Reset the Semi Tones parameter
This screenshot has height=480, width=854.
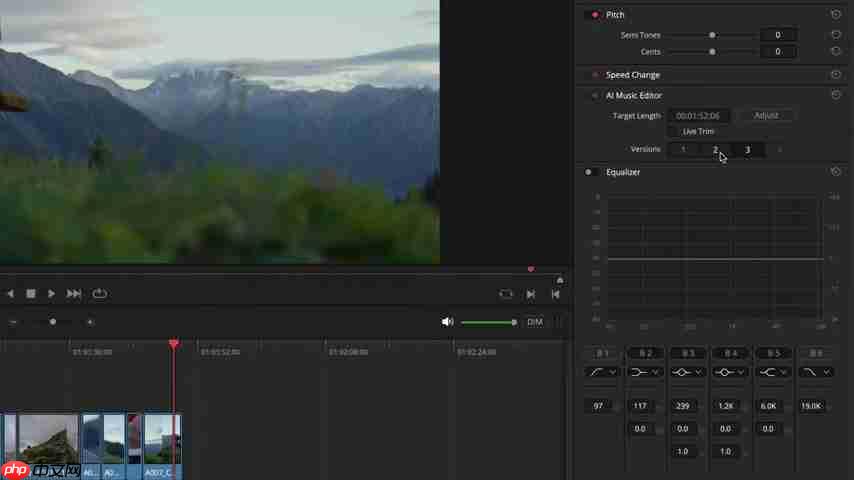coord(835,34)
